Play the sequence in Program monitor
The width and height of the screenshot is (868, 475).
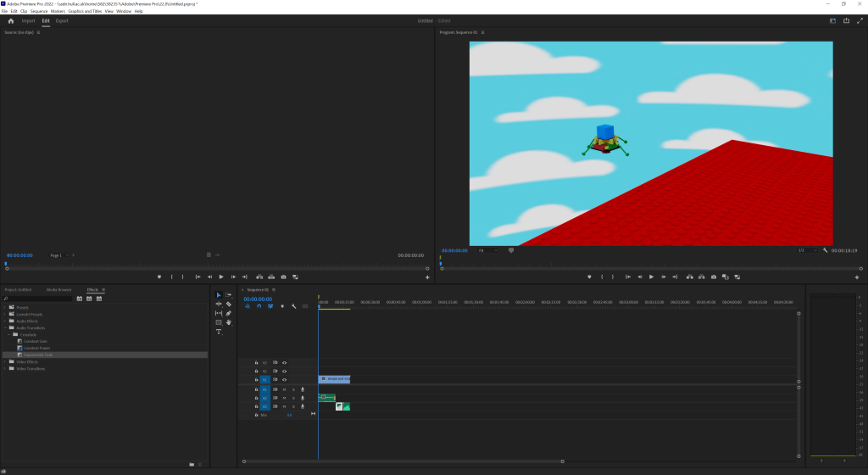[651, 277]
